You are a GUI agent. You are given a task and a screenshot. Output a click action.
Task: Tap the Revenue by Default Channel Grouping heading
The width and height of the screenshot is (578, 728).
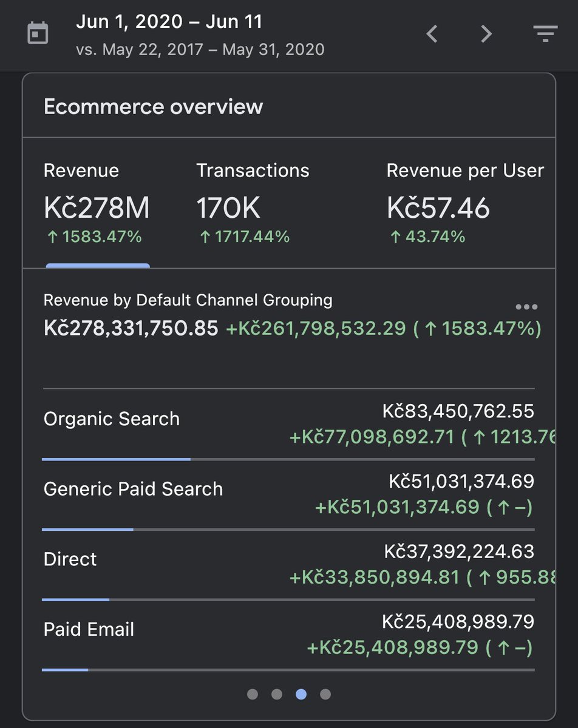click(x=188, y=300)
